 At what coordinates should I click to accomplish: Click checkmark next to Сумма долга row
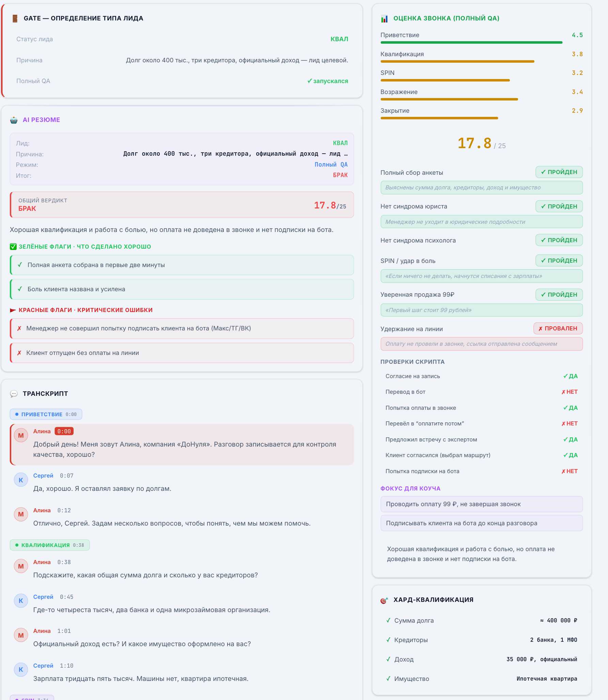[388, 620]
